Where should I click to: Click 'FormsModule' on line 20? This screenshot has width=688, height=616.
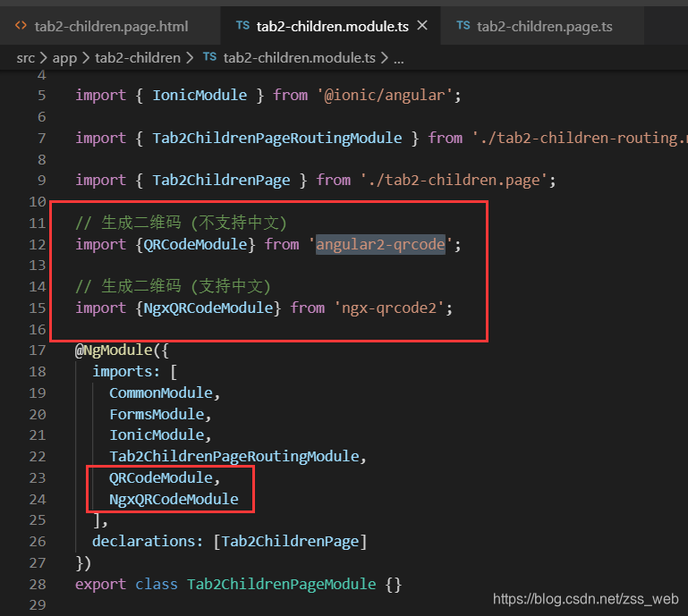(x=157, y=414)
